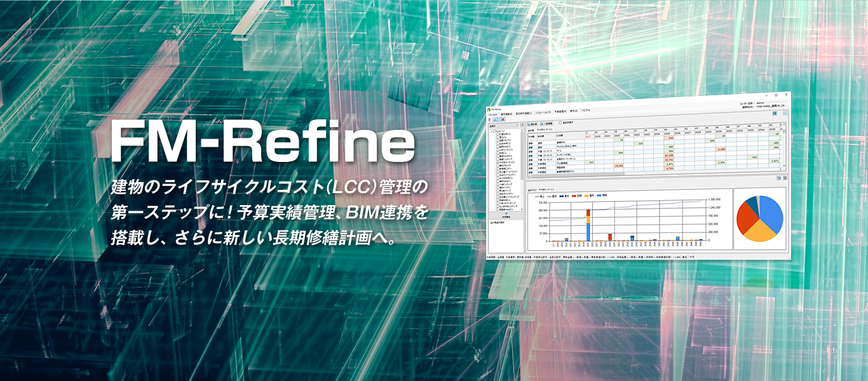Click the FM-Refine title heading on the banner

[x=262, y=140]
